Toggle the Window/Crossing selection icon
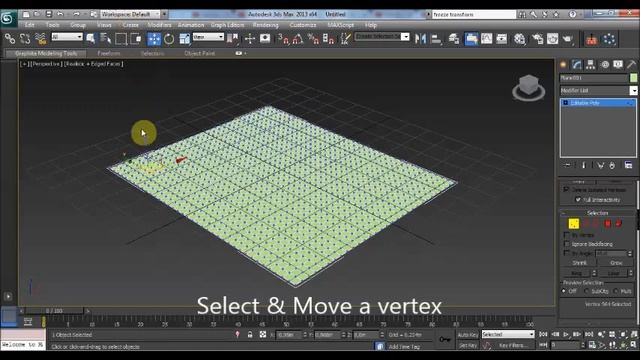640x360 pixels. coord(136,39)
